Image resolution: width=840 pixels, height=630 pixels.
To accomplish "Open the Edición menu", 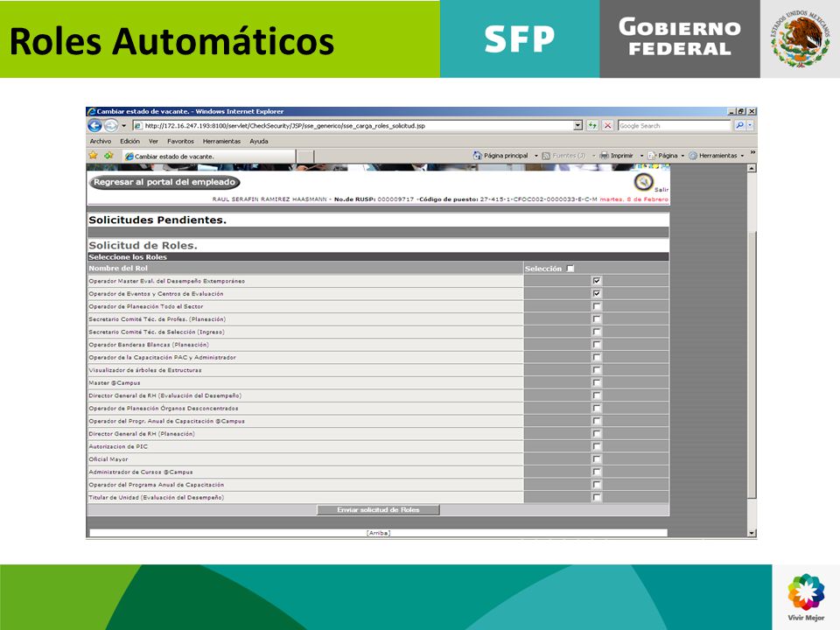I will [x=129, y=142].
